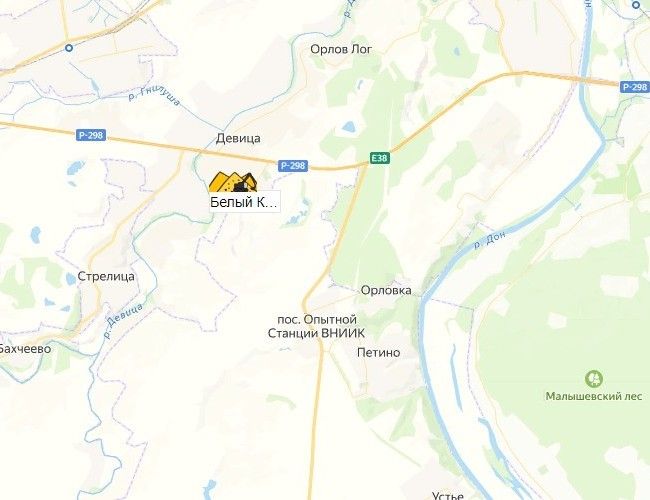650x500 pixels.
Task: Select the Бахчеево settlement label
Action: pyautogui.click(x=25, y=349)
